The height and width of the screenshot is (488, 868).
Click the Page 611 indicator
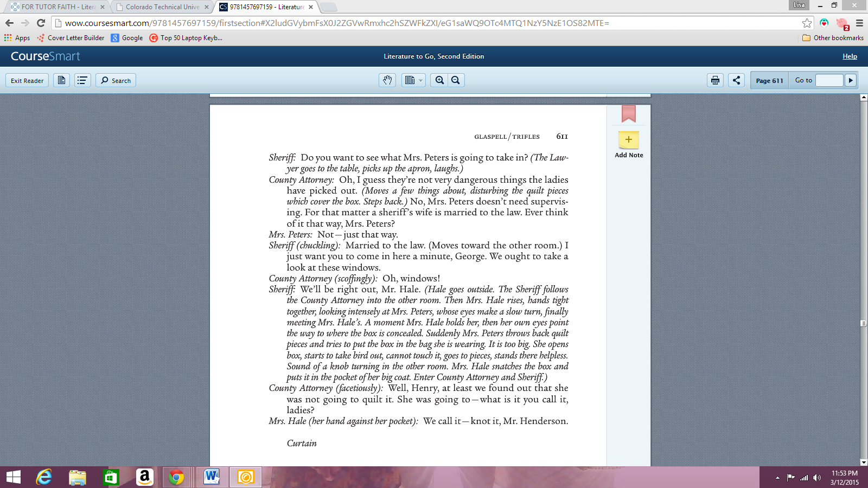tap(769, 80)
